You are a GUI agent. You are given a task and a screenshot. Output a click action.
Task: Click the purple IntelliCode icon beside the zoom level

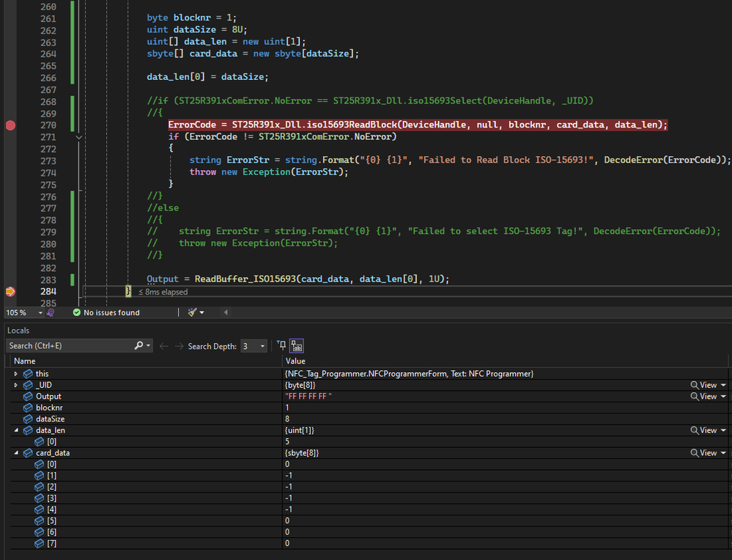coord(51,312)
